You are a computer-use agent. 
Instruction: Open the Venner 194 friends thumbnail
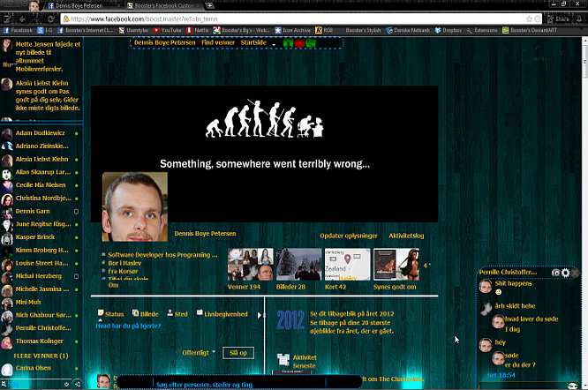(251, 264)
